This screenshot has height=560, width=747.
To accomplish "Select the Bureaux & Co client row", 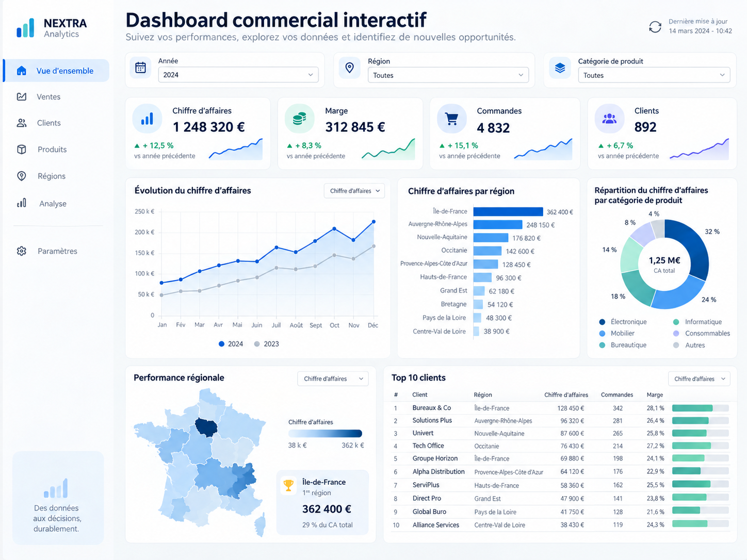I will [561, 408].
